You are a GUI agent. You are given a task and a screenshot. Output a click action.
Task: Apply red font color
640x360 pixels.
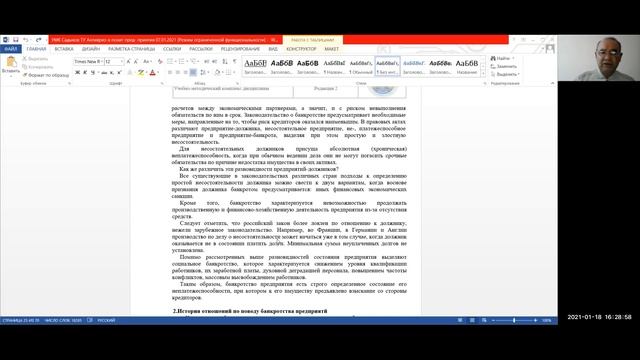coord(153,72)
